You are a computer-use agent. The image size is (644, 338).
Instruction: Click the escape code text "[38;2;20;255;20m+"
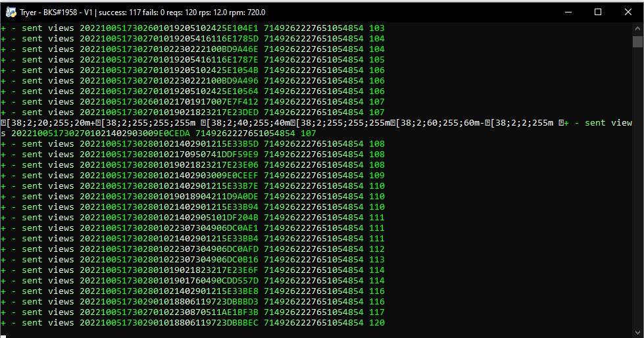(51, 123)
